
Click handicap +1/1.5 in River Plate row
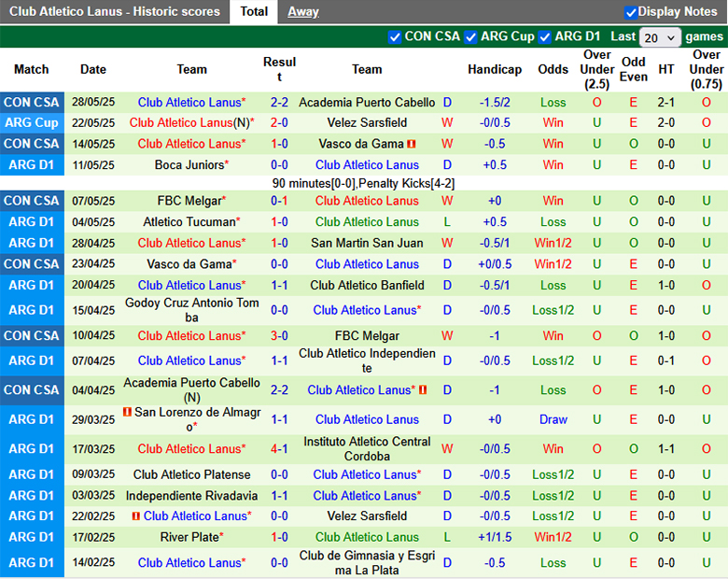point(495,537)
